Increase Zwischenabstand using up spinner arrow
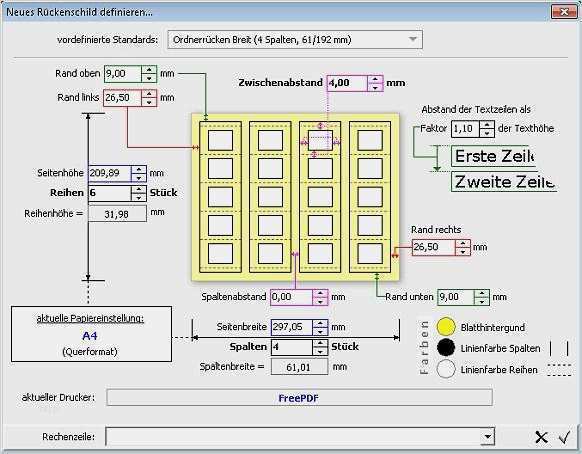Screen dimensions: 582x454 coord(375,79)
